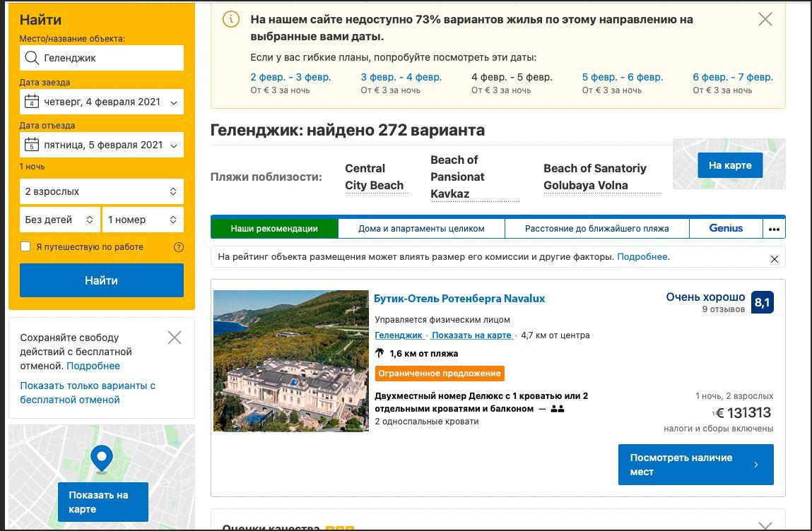Select the 'Наши рекомендации' sort tab

tap(274, 228)
